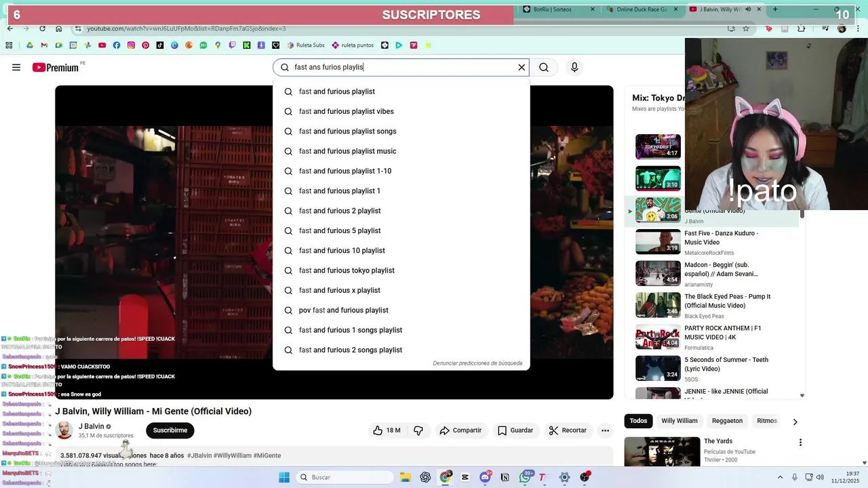868x488 pixels.
Task: Submit search with the magnifier button
Action: tap(544, 67)
